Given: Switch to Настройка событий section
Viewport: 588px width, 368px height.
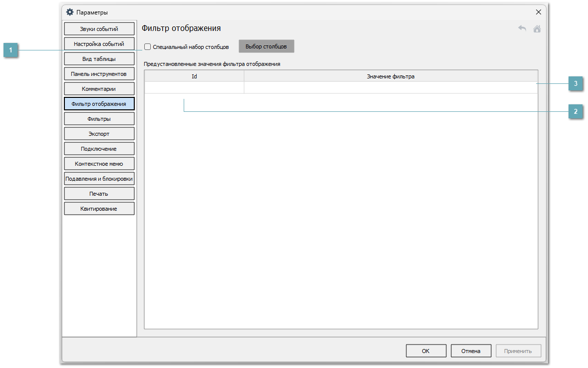Looking at the screenshot, I should pyautogui.click(x=99, y=44).
